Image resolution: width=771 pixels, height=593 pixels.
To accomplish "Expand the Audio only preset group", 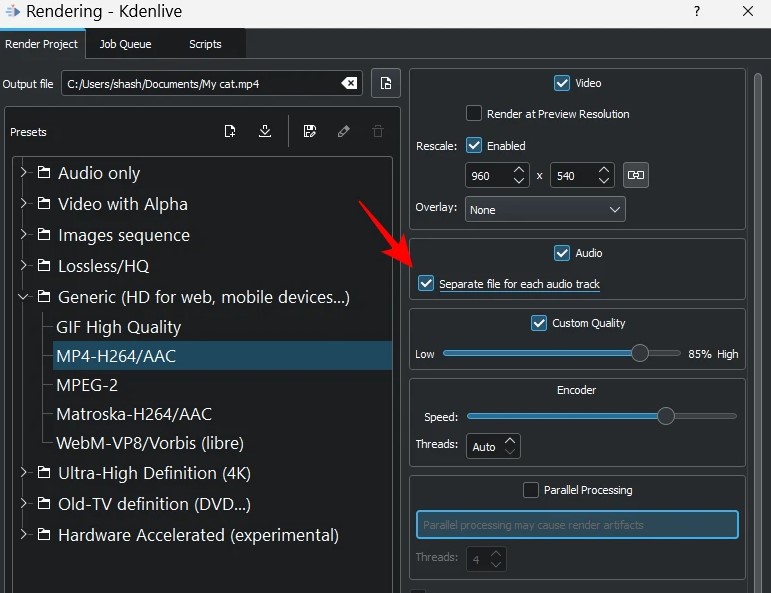I will pos(23,172).
